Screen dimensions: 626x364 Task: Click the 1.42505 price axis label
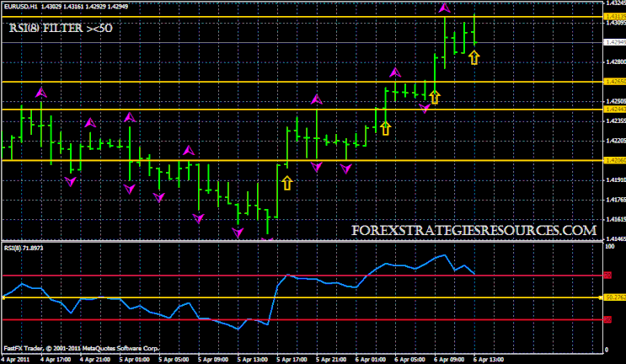coord(616,101)
